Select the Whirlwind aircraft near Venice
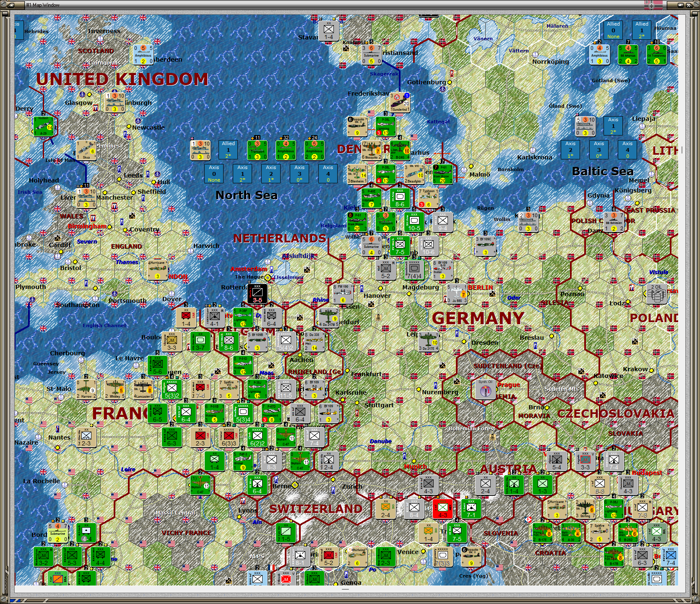This screenshot has height=604, width=700. point(357,557)
